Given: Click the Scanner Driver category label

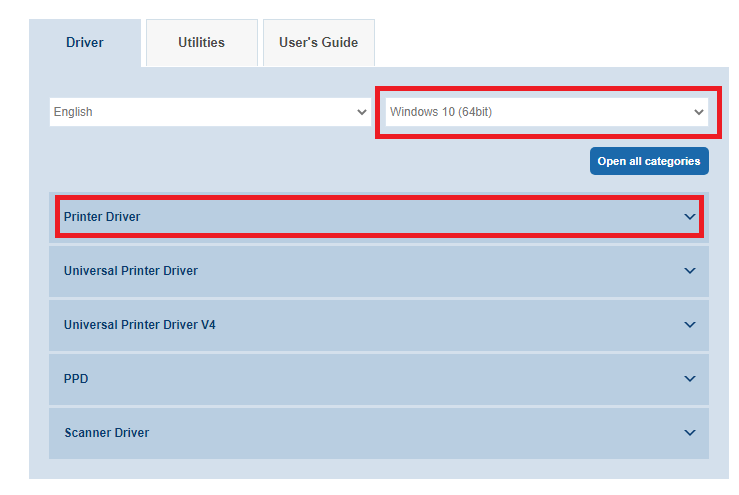Looking at the screenshot, I should (x=107, y=433).
